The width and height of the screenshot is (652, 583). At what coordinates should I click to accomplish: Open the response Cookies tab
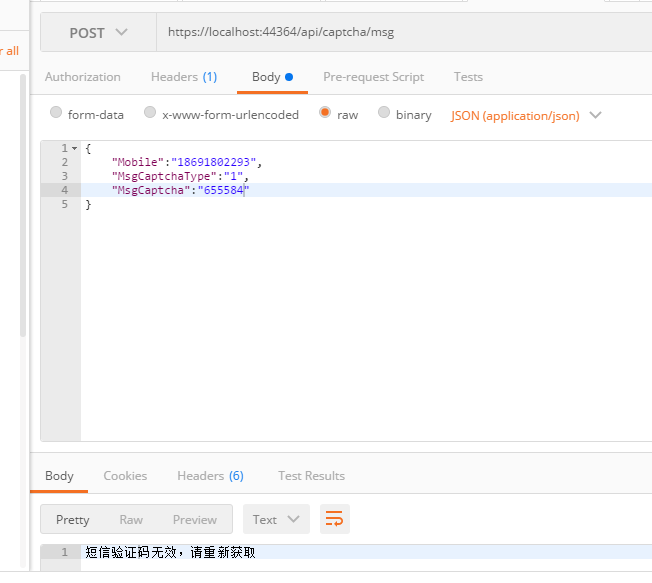[x=125, y=476]
